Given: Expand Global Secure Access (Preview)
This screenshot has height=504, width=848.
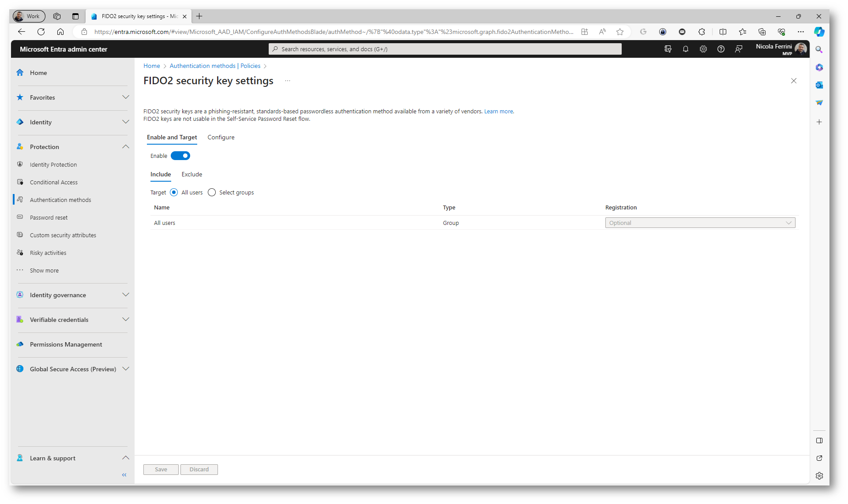Looking at the screenshot, I should coord(126,369).
